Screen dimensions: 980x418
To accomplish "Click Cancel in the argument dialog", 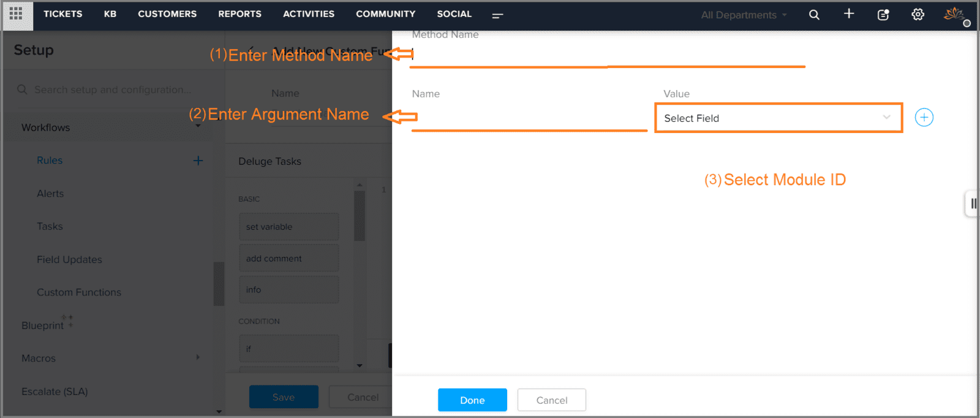I will [552, 400].
